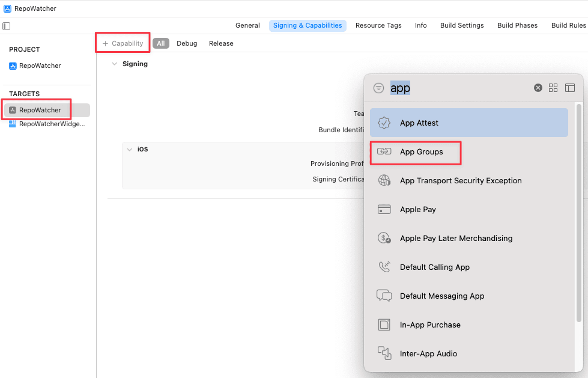Open the Build Phases tab
Viewport: 588px width, 378px height.
point(517,25)
